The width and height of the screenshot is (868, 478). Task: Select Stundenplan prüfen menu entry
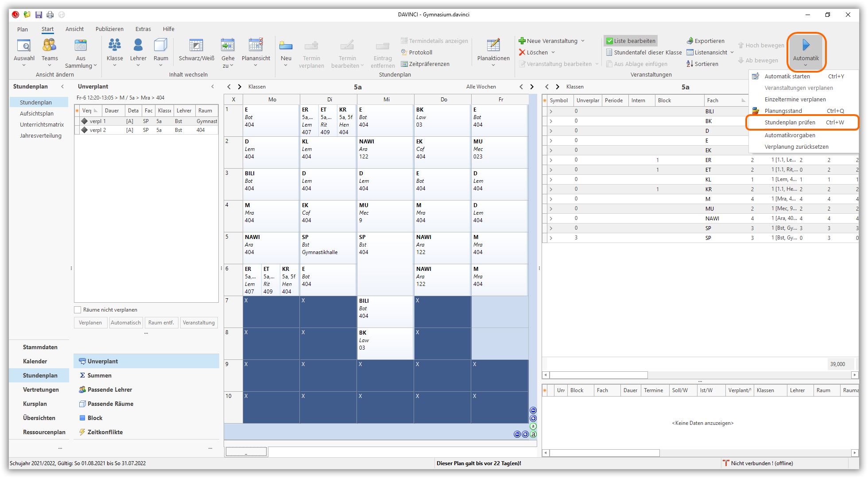(790, 122)
